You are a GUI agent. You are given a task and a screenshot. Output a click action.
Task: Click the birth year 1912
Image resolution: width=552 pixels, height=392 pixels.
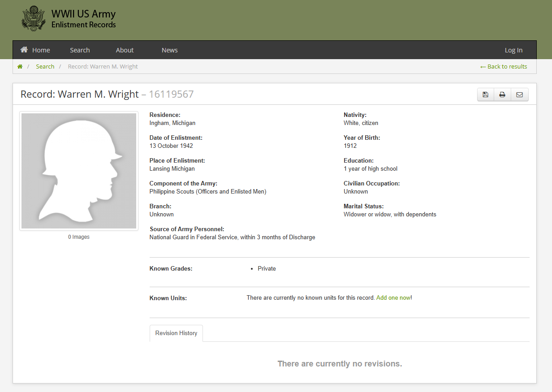pyautogui.click(x=350, y=146)
